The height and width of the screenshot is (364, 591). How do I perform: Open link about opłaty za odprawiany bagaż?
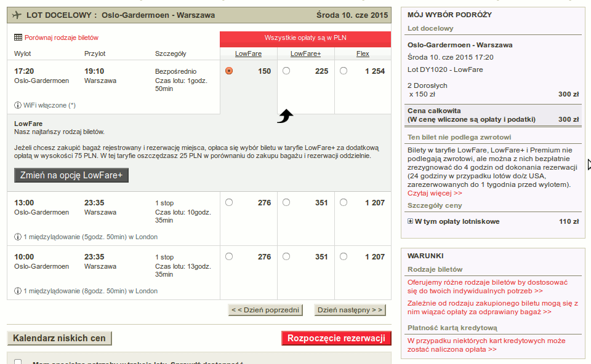(492, 307)
